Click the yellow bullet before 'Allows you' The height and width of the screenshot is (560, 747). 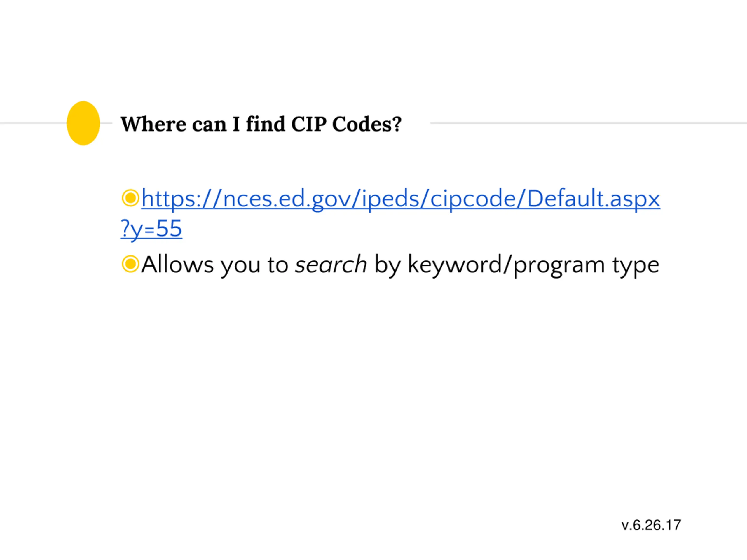pos(130,264)
